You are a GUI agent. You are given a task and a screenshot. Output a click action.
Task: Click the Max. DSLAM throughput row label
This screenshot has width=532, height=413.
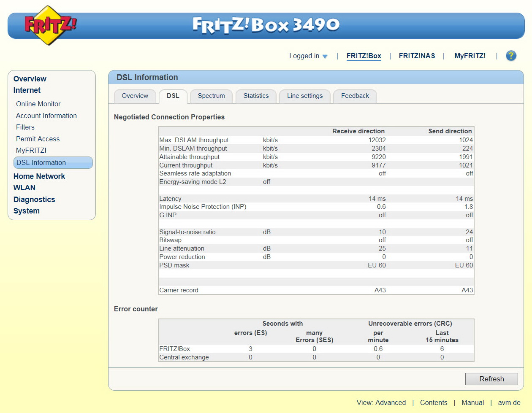(194, 140)
